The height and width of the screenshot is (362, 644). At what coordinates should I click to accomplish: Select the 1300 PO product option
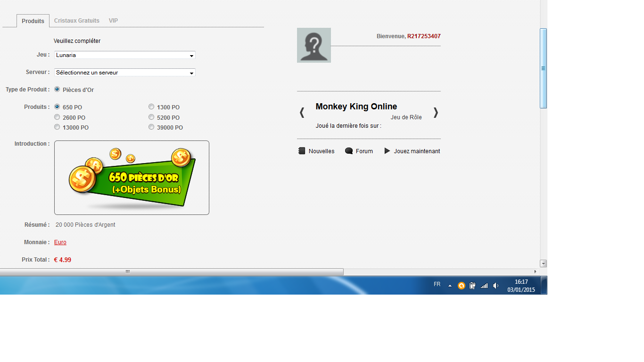[x=151, y=107]
